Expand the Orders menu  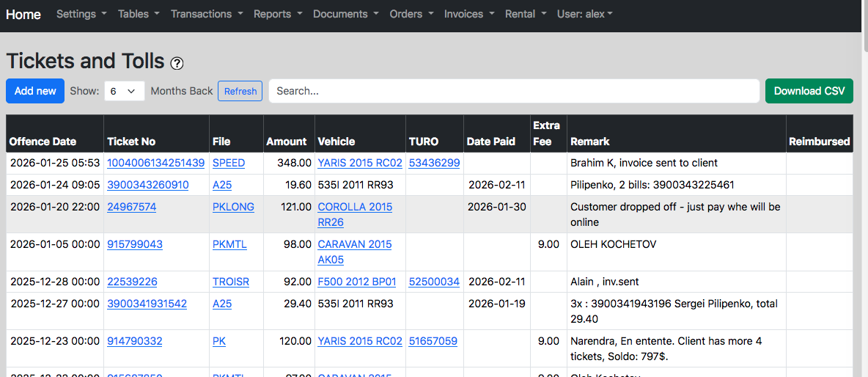point(411,14)
